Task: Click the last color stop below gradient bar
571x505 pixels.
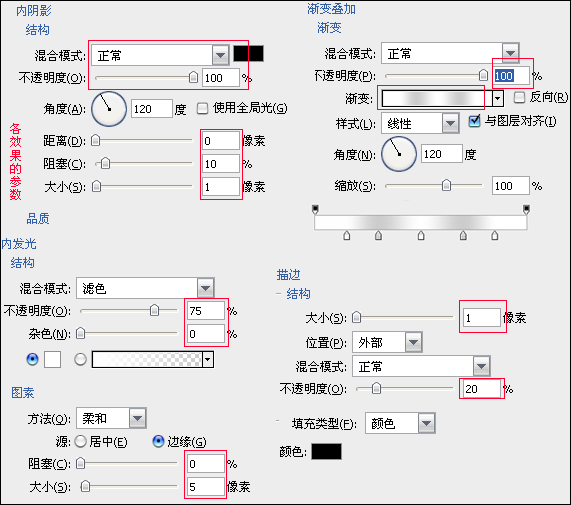Action: 495,236
